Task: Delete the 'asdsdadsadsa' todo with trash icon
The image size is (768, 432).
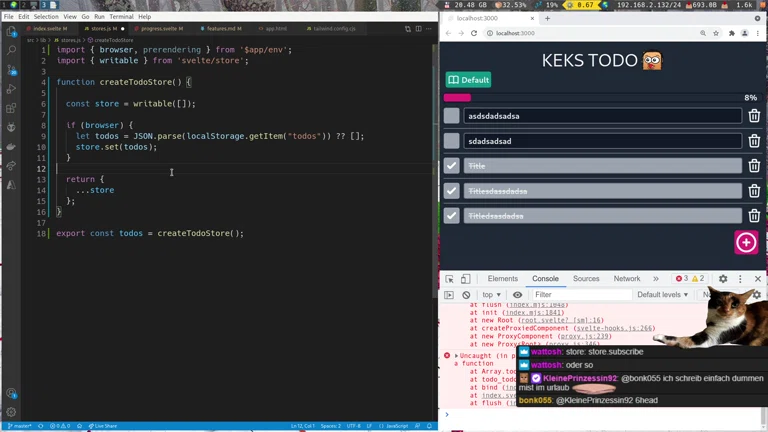Action: [754, 116]
